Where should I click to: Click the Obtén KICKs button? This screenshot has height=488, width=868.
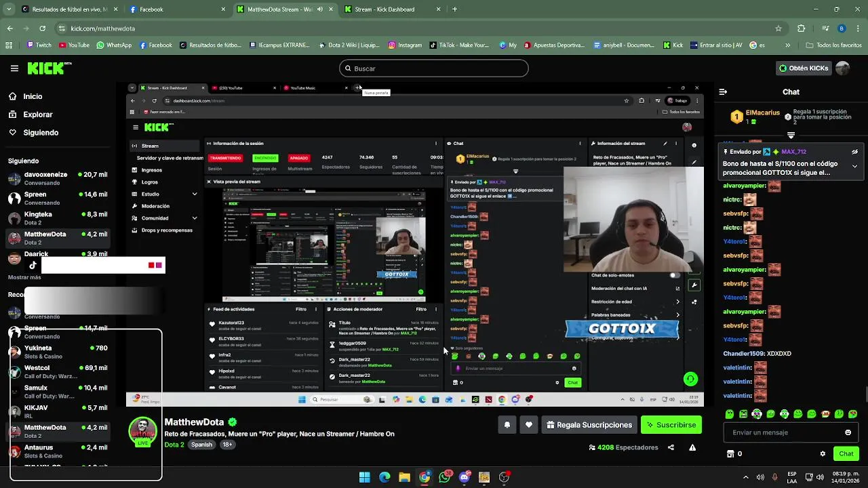pos(803,68)
